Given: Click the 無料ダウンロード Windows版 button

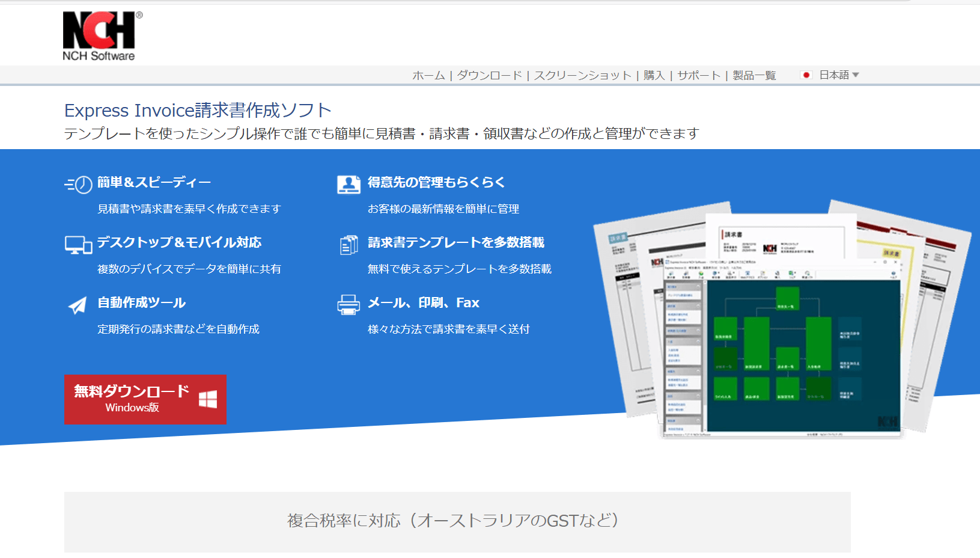Looking at the screenshot, I should click(x=145, y=399).
